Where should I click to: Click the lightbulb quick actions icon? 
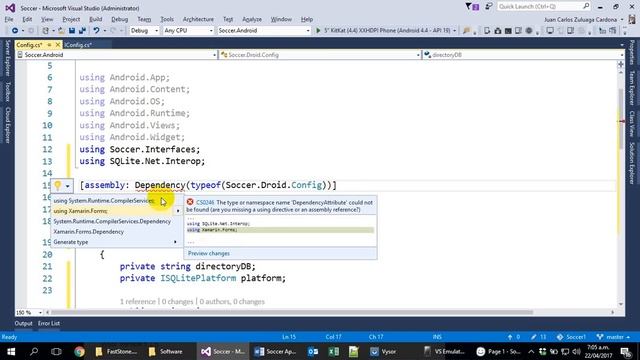(x=58, y=186)
